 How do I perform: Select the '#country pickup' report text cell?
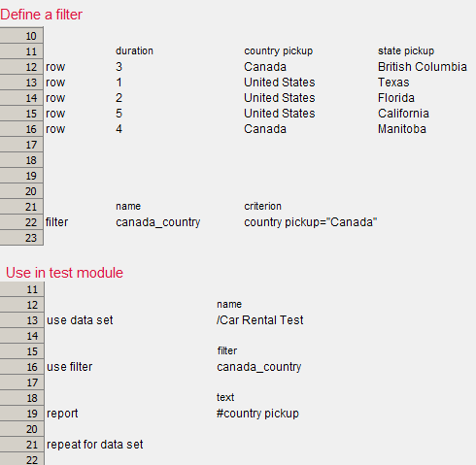257,414
